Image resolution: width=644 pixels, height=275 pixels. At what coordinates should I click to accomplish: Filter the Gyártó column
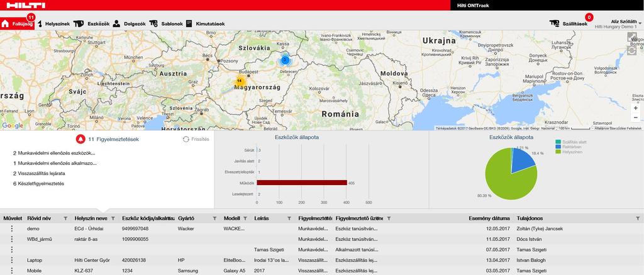[x=214, y=219]
